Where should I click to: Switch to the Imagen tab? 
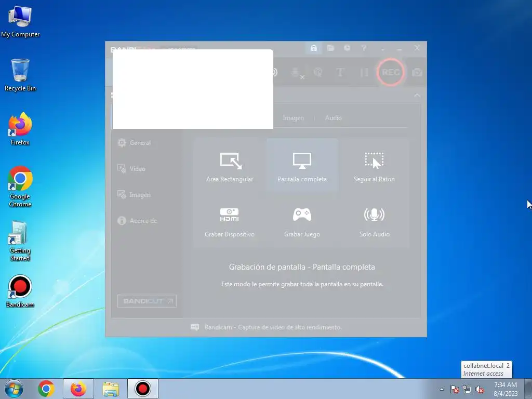294,118
